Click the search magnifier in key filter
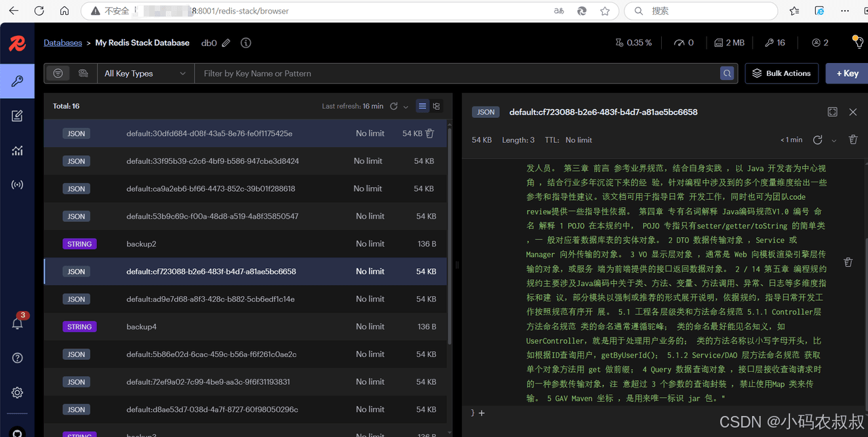This screenshot has width=868, height=437. (727, 73)
